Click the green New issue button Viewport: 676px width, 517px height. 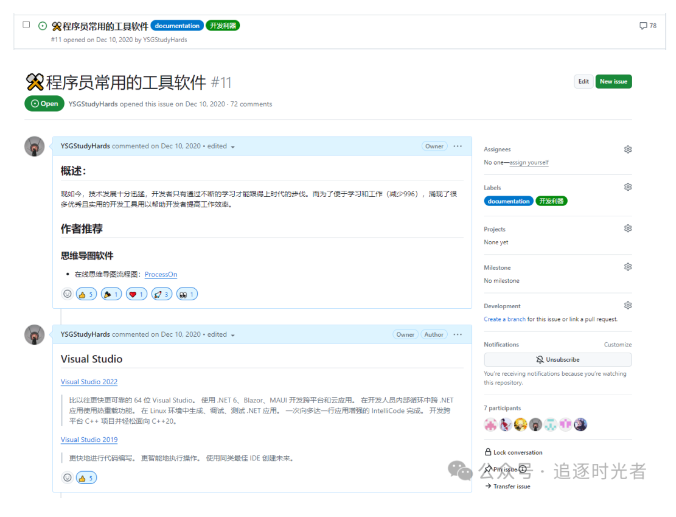pos(613,82)
